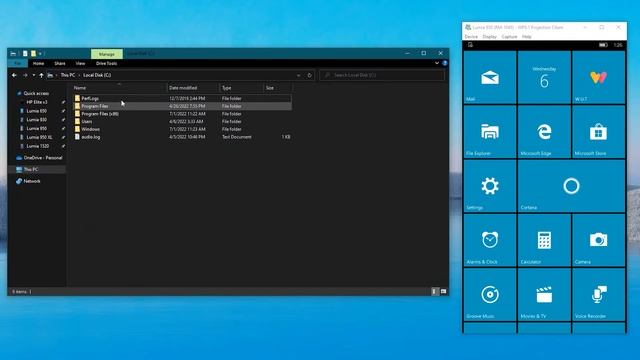Switch to large icons view in status bar
The width and height of the screenshot is (640, 360).
443,291
